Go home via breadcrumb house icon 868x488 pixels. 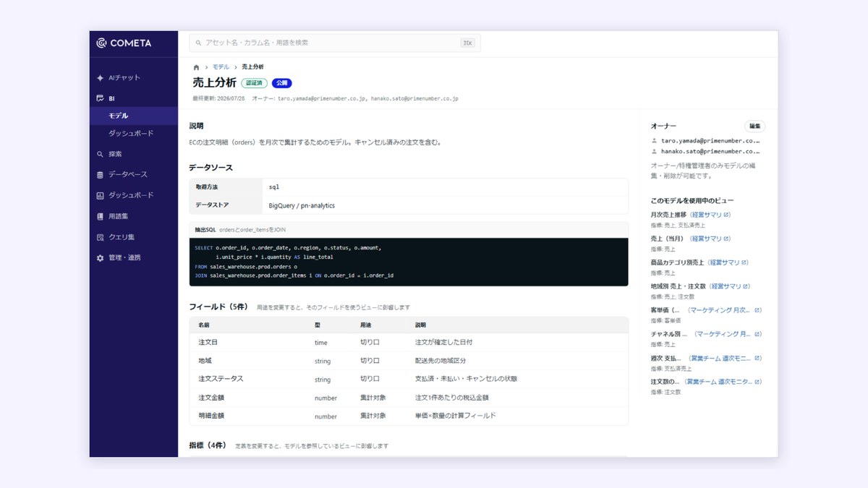point(196,67)
